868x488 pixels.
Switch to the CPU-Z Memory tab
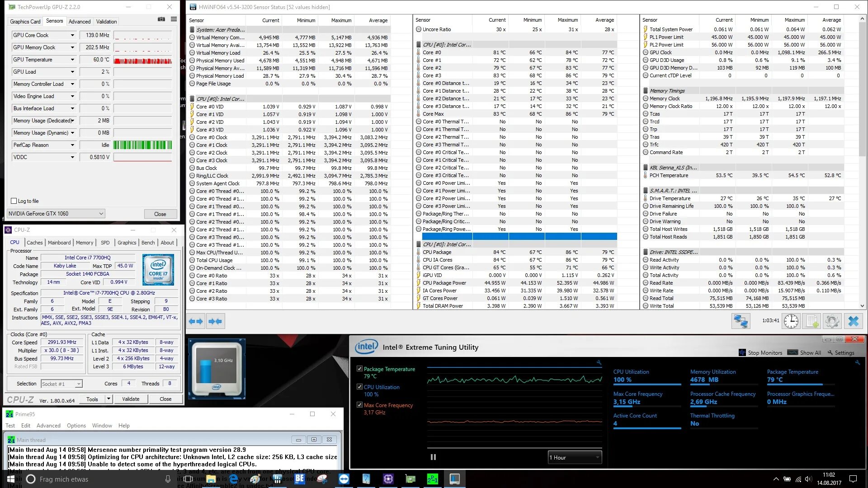click(85, 243)
